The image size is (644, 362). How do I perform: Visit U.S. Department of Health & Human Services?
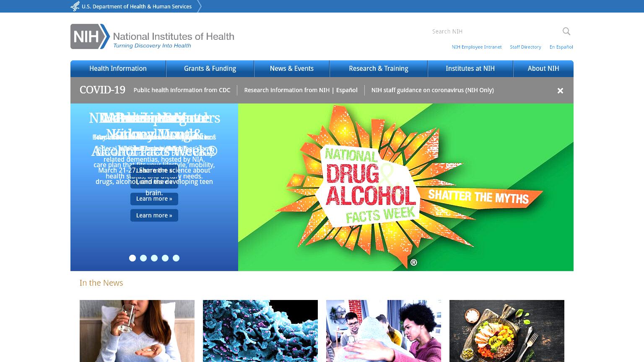137,7
